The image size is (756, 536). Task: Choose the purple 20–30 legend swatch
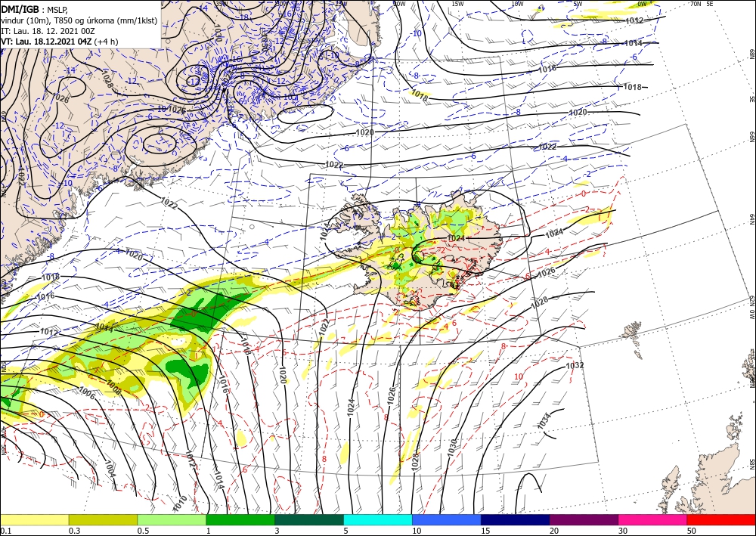(584, 519)
